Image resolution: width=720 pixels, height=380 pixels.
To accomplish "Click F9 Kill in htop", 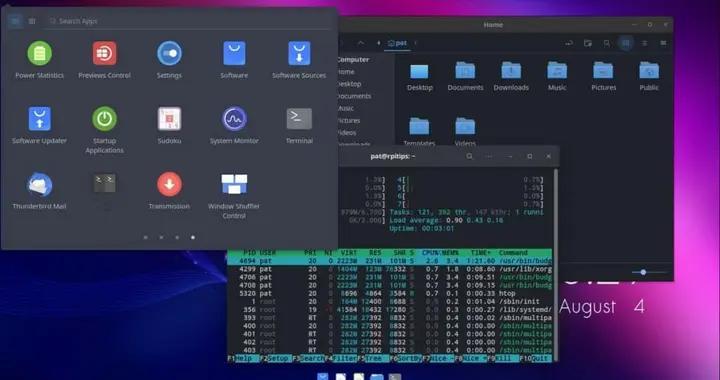I will (503, 358).
